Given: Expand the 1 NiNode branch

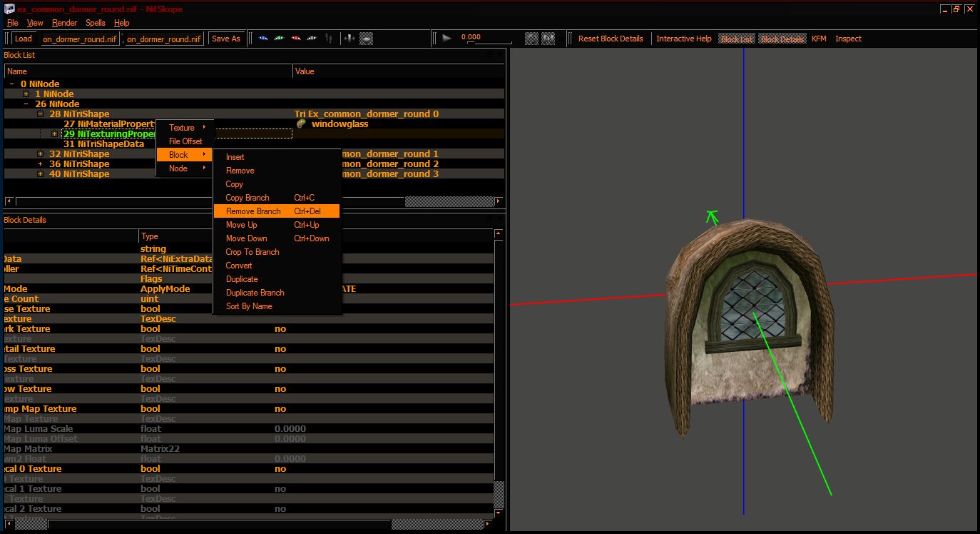Looking at the screenshot, I should point(26,94).
